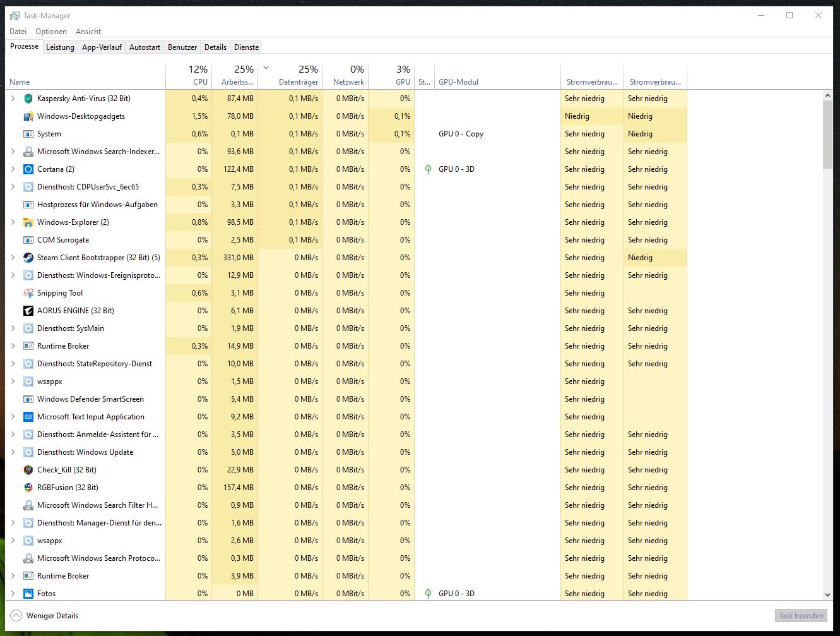
Task: Sort by Netzwerk column header
Action: (345, 76)
